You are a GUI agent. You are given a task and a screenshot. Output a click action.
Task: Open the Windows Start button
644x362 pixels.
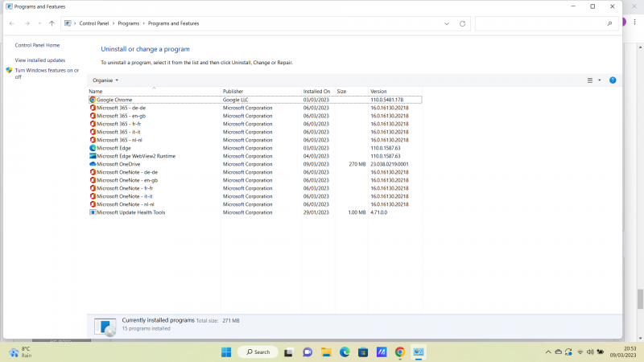(226, 352)
